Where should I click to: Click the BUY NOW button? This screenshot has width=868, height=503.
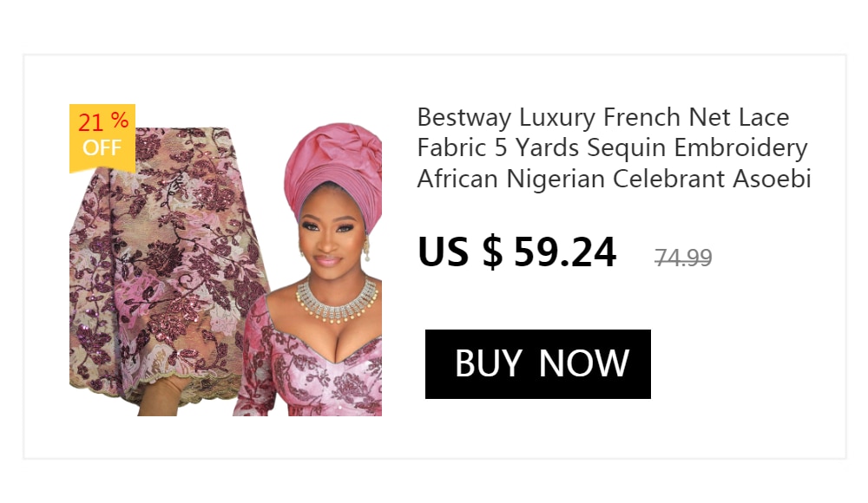click(x=537, y=364)
